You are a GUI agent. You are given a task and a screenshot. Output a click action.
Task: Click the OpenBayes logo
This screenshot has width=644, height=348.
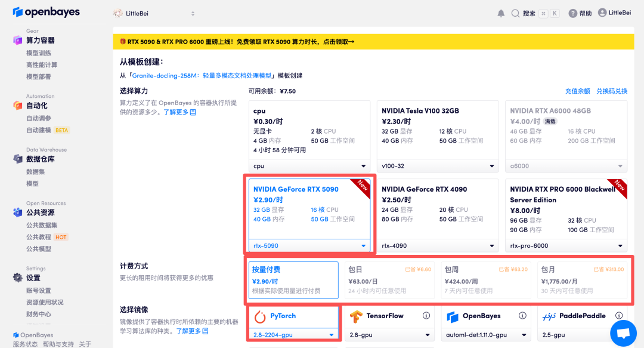[x=46, y=13]
